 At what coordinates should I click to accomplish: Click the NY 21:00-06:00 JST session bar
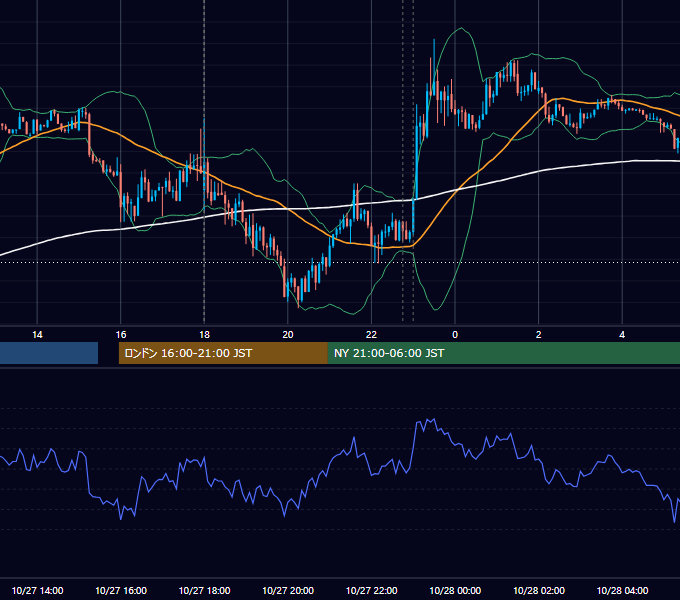click(504, 353)
